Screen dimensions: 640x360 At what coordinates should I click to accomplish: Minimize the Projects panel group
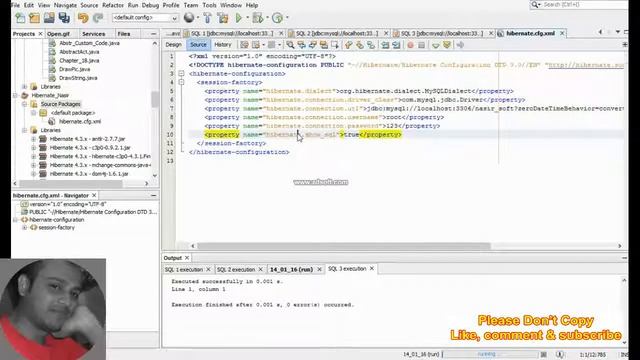tap(153, 34)
